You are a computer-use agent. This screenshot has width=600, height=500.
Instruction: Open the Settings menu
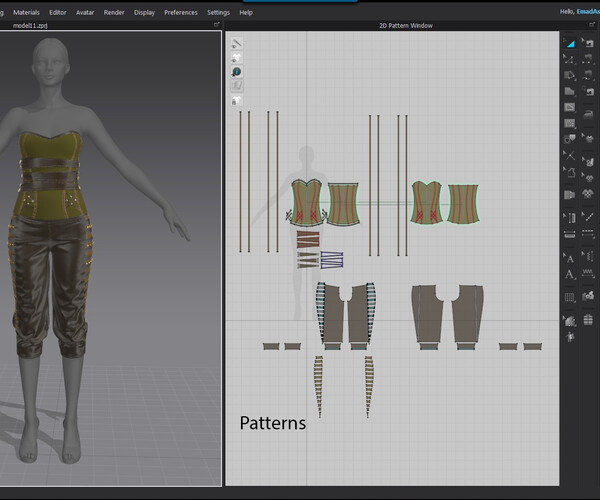click(x=218, y=13)
